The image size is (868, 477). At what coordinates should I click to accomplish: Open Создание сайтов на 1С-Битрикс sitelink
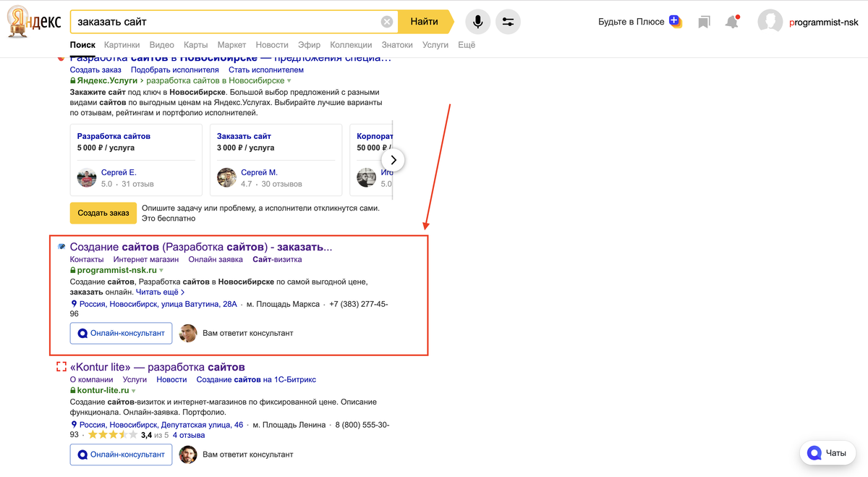[x=256, y=379]
